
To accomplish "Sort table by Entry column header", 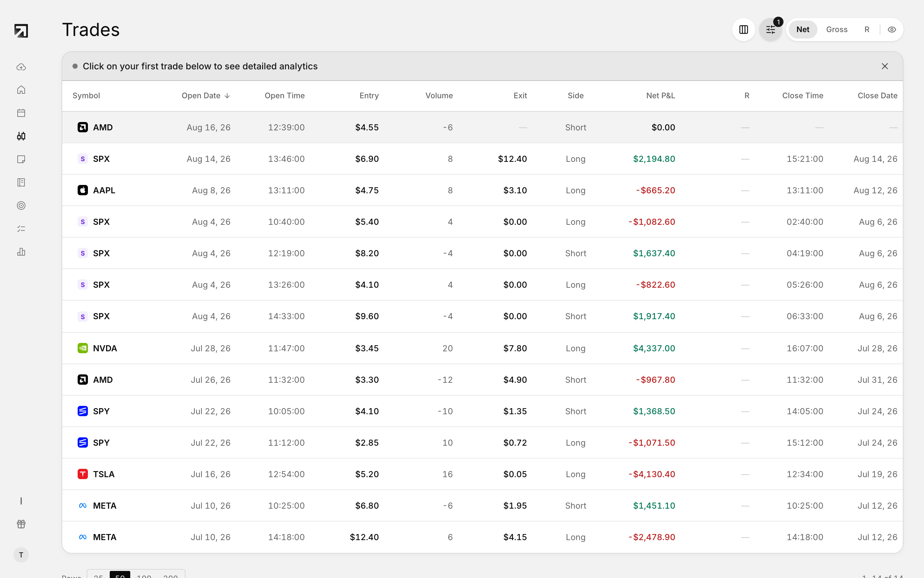I will (369, 96).
